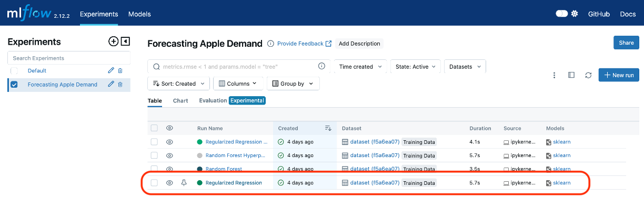Image resolution: width=644 pixels, height=208 pixels.
Task: Select checkbox for first Regularized Regression... run
Action: click(x=154, y=142)
